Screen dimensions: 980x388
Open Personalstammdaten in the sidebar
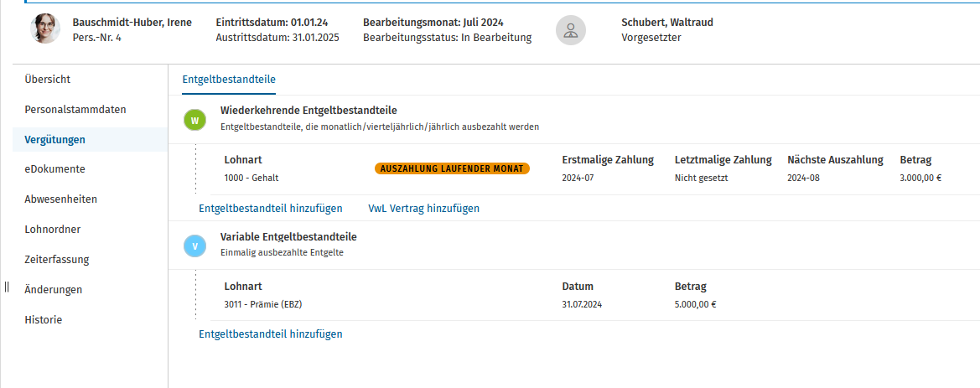point(75,109)
